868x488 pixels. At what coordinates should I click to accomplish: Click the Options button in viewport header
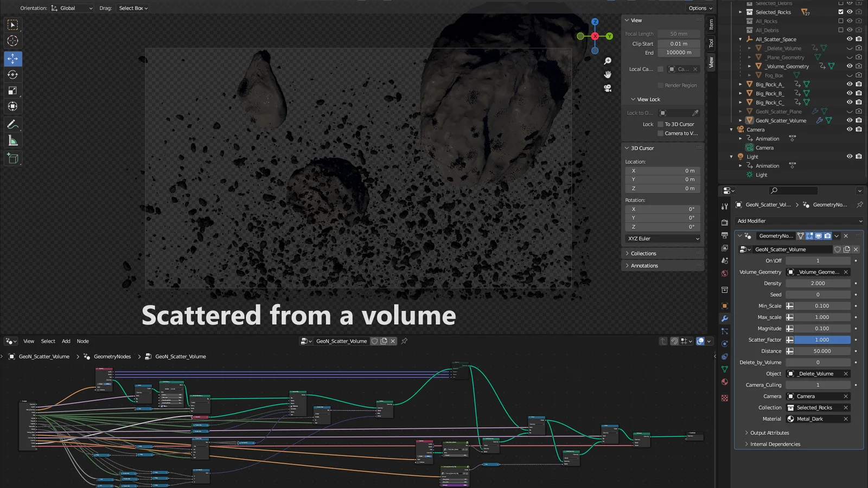[699, 8]
